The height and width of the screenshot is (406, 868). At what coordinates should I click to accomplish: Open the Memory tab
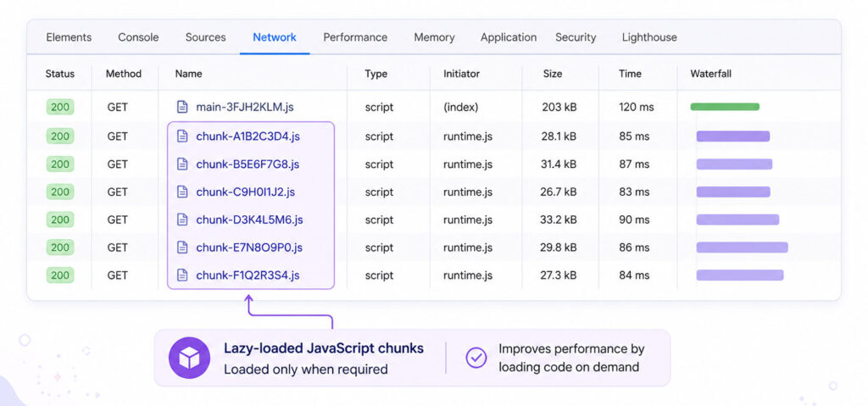[435, 37]
